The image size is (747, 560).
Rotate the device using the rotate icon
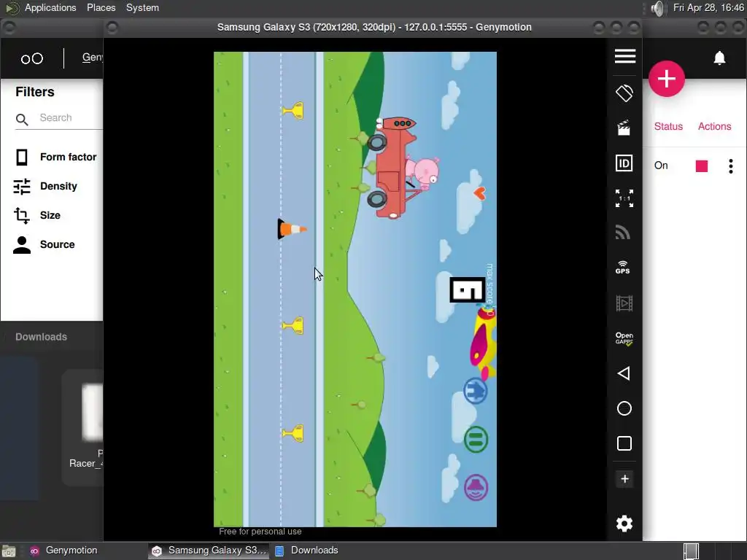pos(624,93)
